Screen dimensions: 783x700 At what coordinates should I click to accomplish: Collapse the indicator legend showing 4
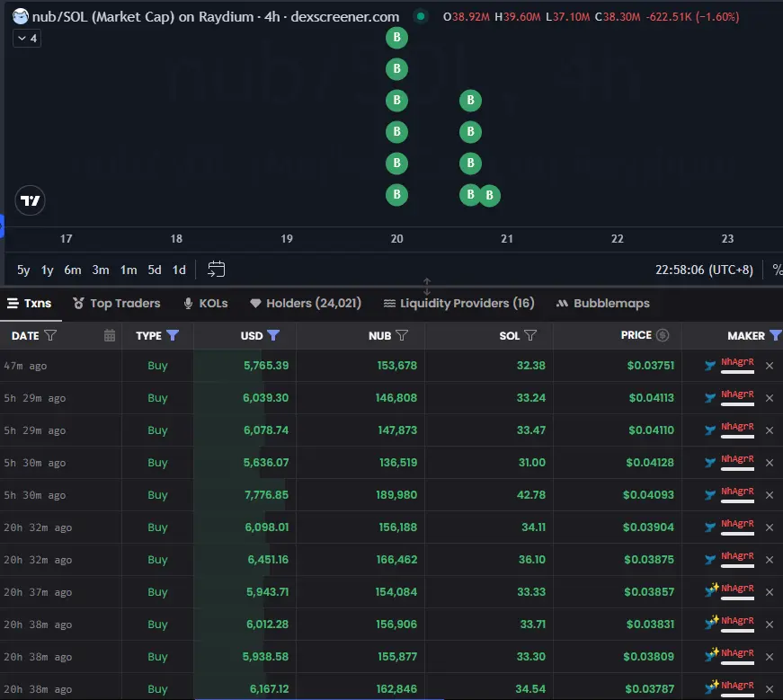(27, 39)
